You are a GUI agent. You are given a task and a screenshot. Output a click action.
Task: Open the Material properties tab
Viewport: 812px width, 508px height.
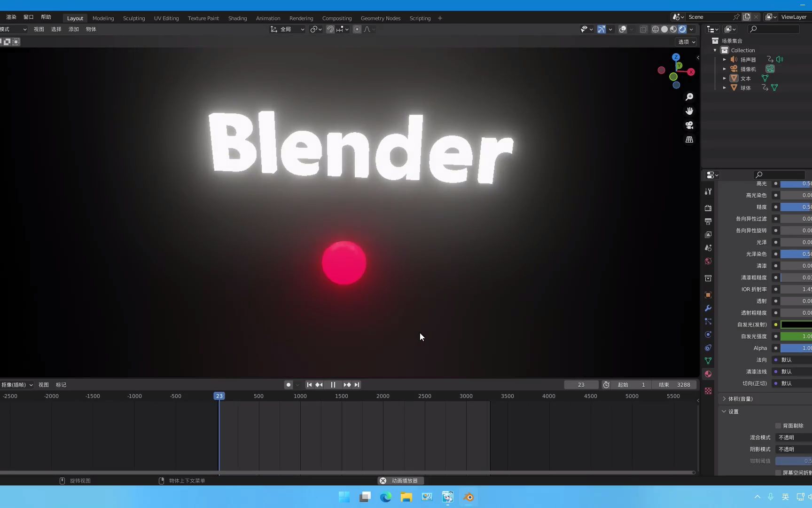tap(708, 374)
